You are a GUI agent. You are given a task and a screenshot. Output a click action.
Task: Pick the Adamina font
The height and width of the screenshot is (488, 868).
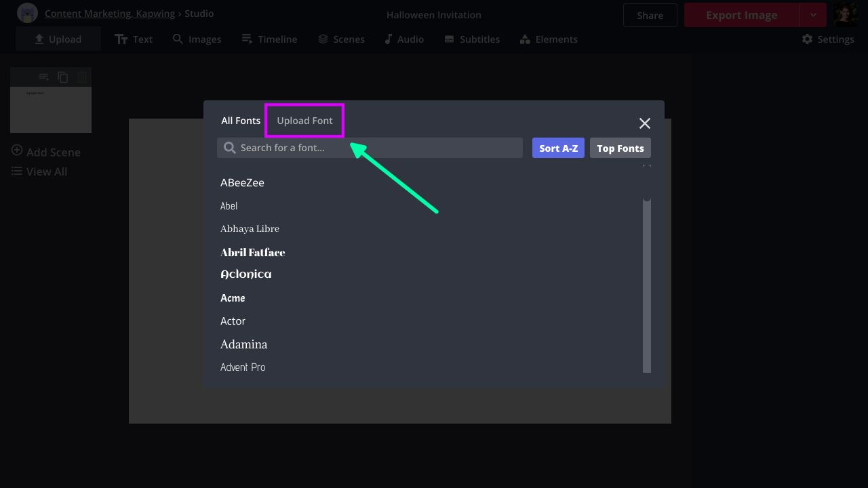pos(243,344)
